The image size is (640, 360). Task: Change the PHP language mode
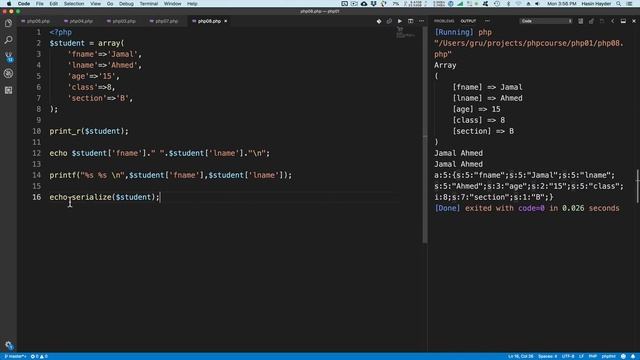click(x=593, y=356)
